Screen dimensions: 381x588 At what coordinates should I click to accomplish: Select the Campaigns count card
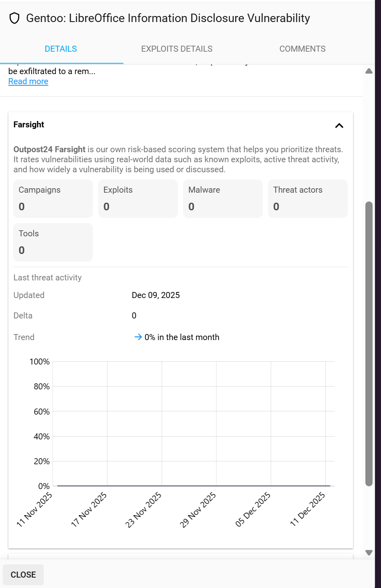pyautogui.click(x=53, y=199)
